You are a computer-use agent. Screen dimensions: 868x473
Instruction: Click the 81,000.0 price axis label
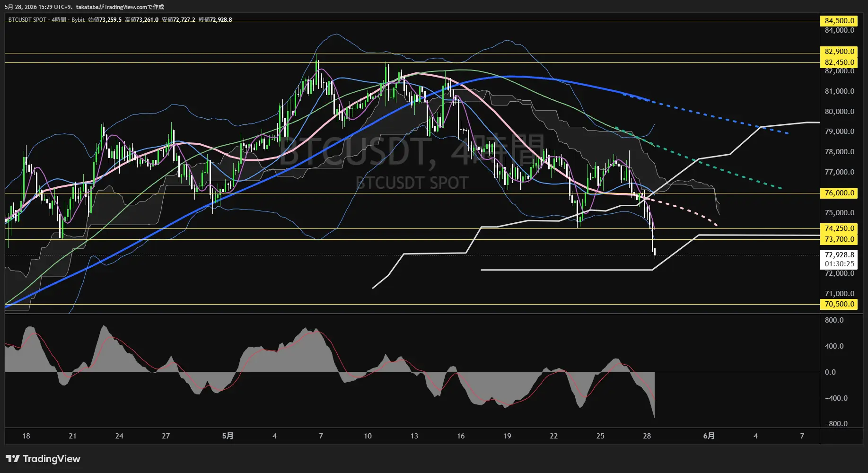(x=840, y=91)
